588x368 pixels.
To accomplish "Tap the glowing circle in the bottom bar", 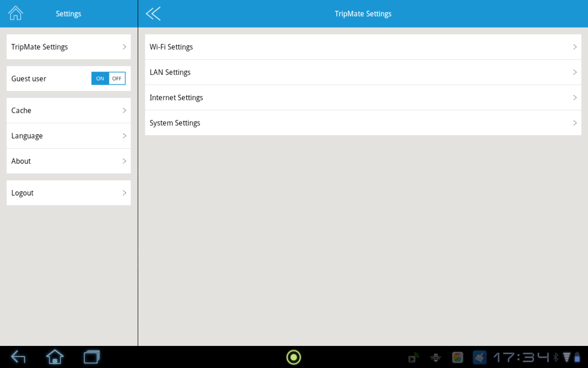I will tap(294, 357).
